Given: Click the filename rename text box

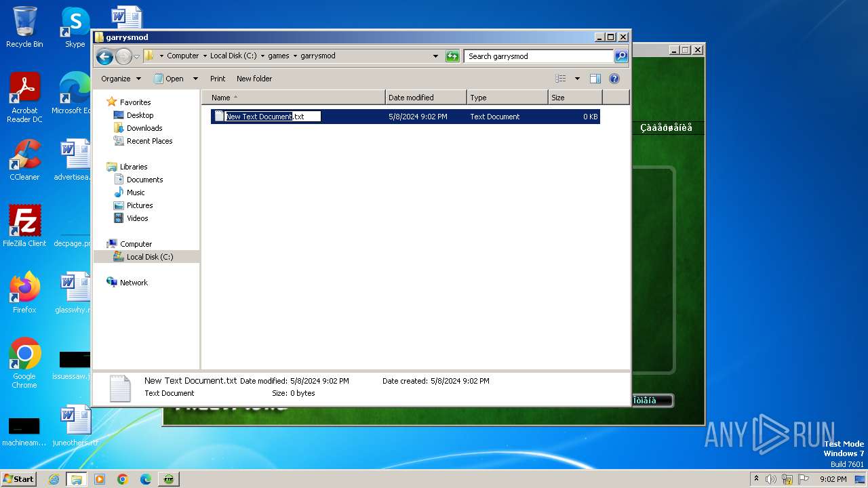Looking at the screenshot, I should pos(273,117).
